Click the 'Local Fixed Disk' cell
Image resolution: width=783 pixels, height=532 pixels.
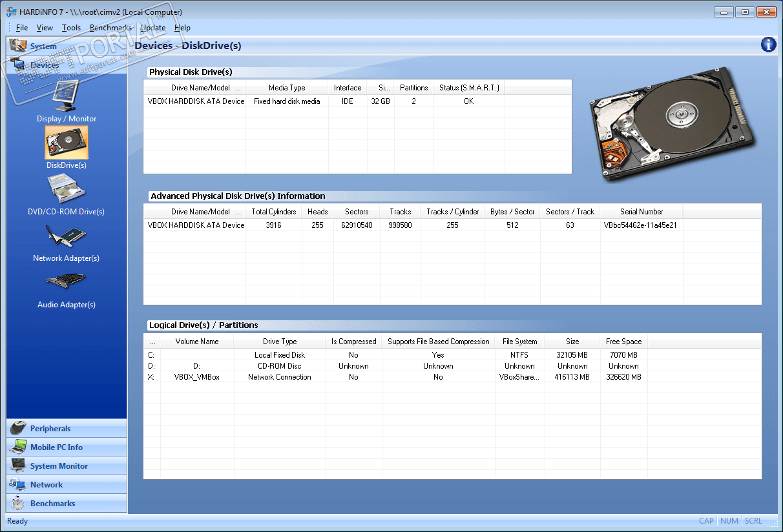280,355
